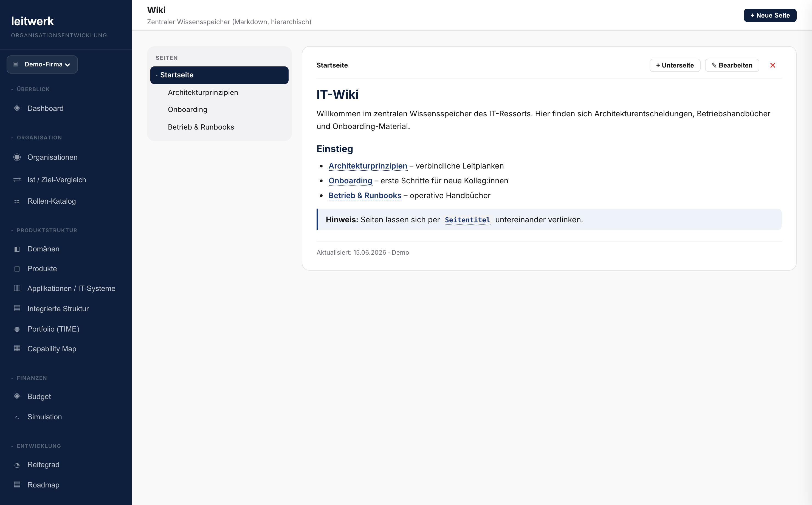The width and height of the screenshot is (812, 505).
Task: Open Reifegrad menu entry
Action: pyautogui.click(x=43, y=465)
